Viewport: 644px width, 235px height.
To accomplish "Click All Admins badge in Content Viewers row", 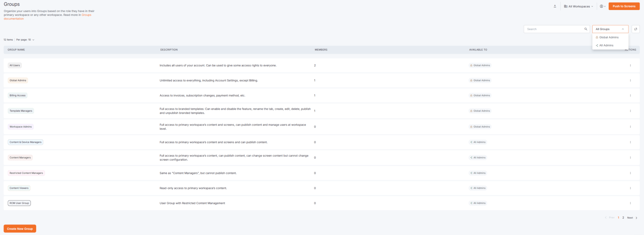I will (x=478, y=188).
